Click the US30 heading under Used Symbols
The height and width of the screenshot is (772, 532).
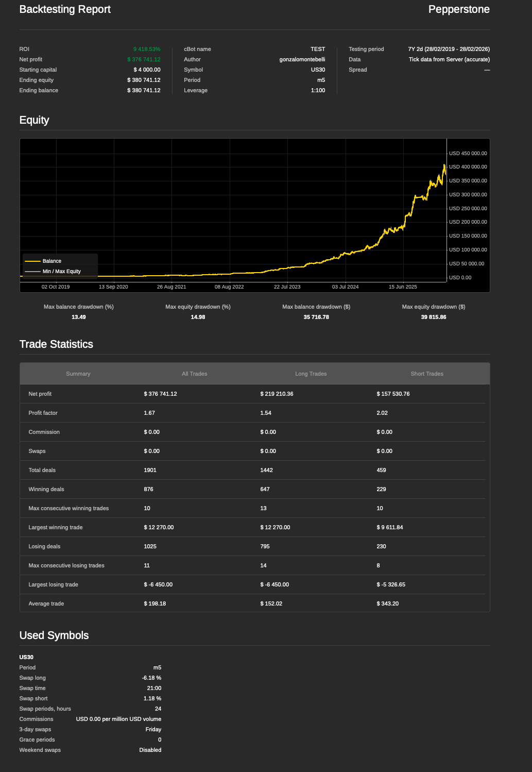(26, 657)
